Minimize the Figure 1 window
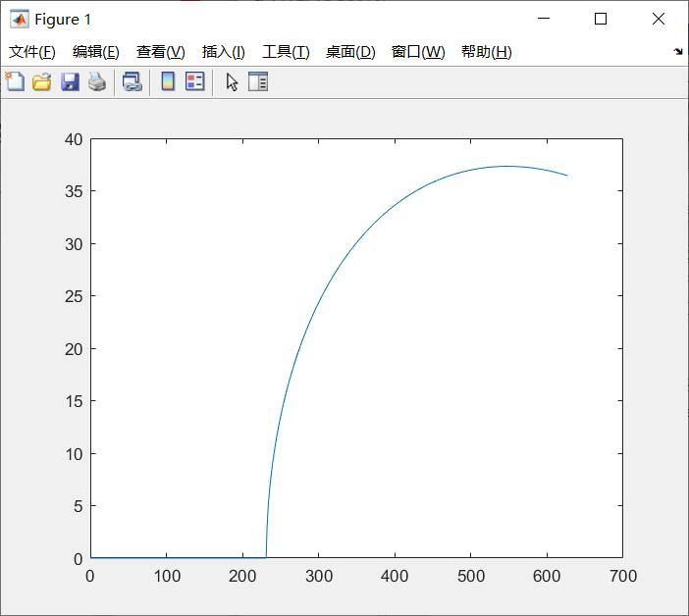This screenshot has width=689, height=616. coord(544,19)
